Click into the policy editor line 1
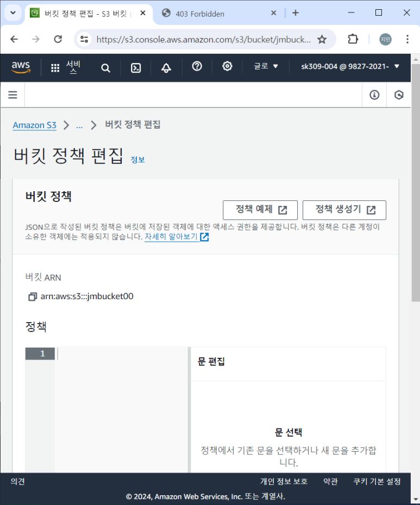This screenshot has width=420, height=505. click(122, 353)
